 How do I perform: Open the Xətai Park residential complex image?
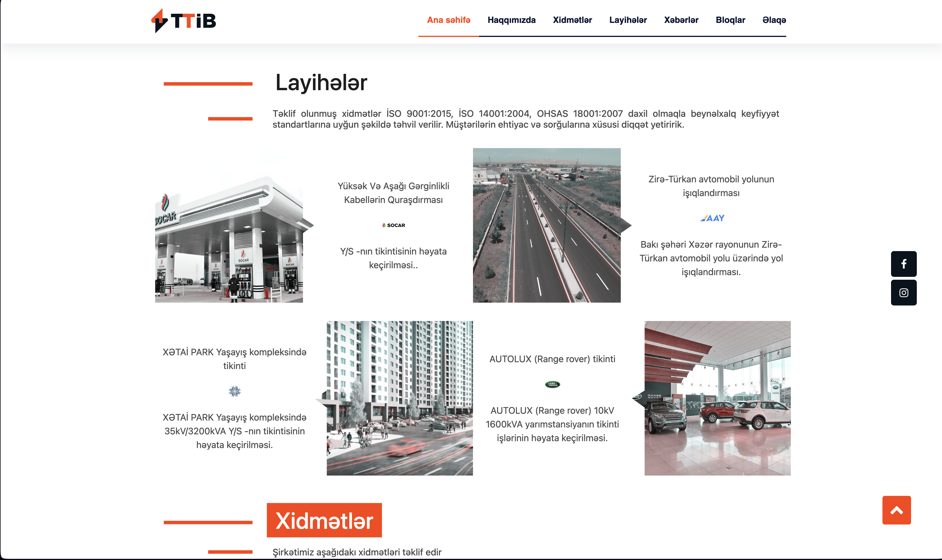click(399, 398)
